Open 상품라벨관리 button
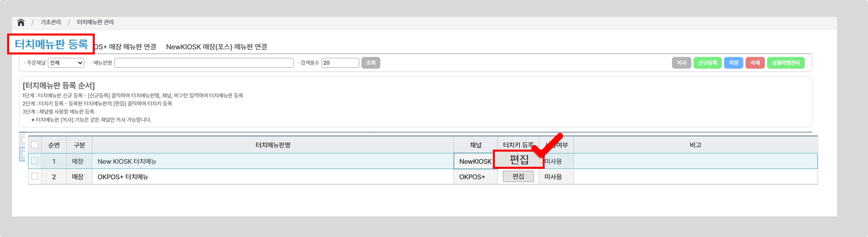Screen dimensions: 868x237 tap(786, 63)
